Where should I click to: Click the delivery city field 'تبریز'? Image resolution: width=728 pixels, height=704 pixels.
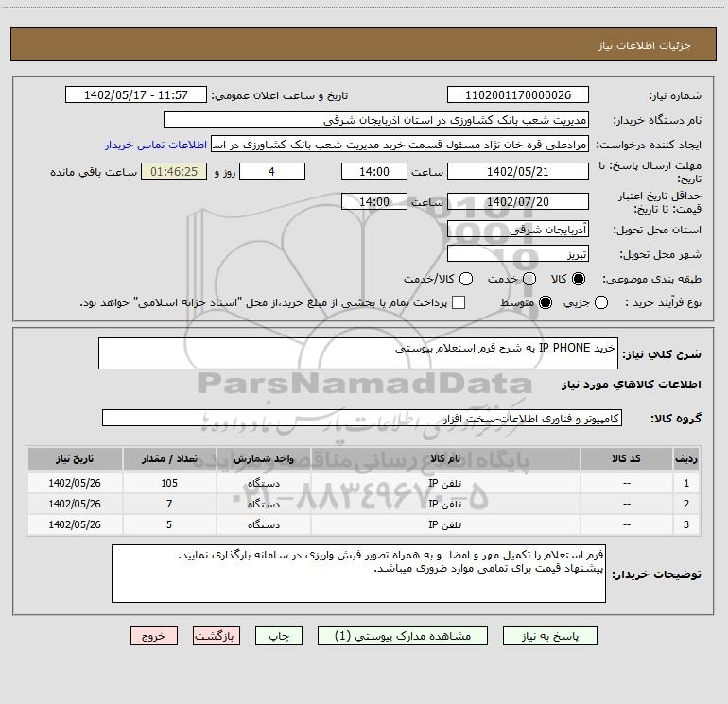click(518, 253)
